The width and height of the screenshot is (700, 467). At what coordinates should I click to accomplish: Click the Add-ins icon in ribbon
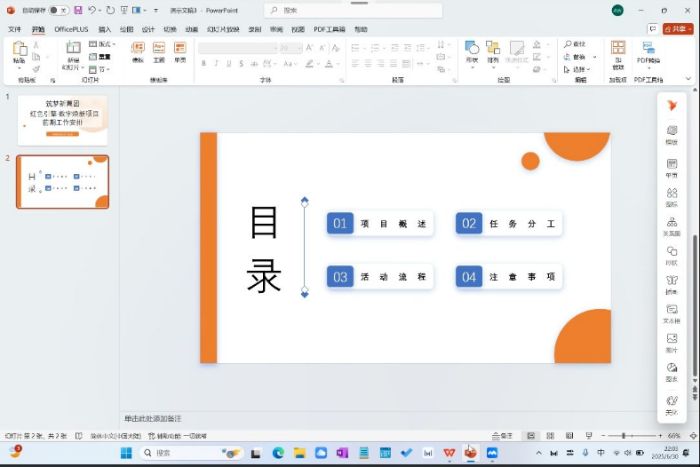click(618, 52)
